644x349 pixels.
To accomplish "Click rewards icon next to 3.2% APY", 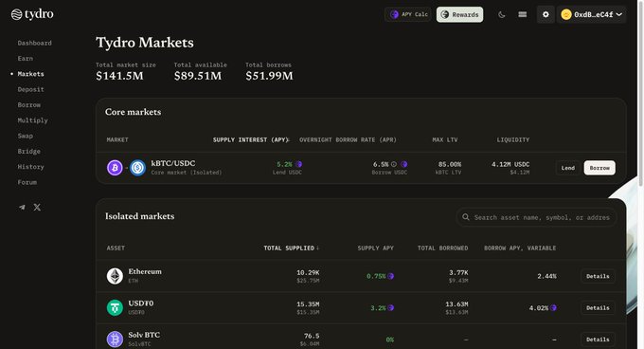I will click(390, 307).
